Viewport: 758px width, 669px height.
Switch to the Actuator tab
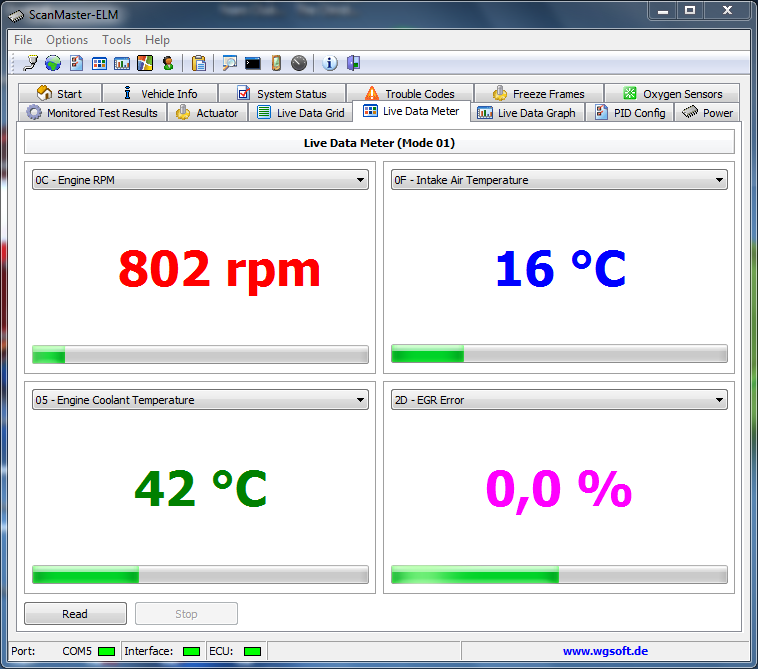[207, 113]
